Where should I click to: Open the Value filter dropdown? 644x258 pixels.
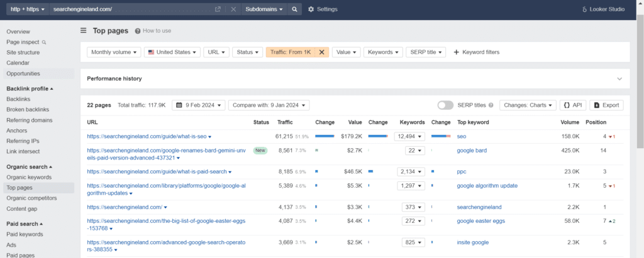tap(347, 52)
